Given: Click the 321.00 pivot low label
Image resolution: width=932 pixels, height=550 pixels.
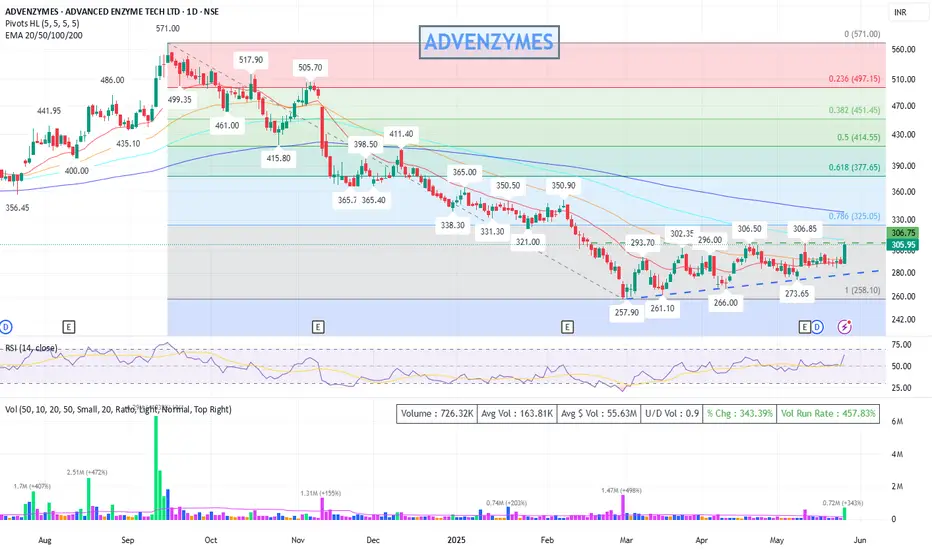Looking at the screenshot, I should [528, 242].
